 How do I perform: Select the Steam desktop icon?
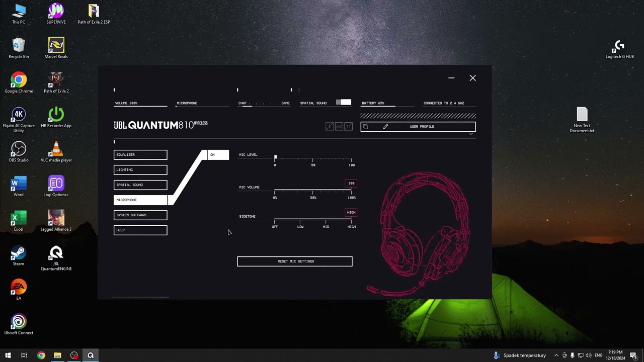pos(19,255)
